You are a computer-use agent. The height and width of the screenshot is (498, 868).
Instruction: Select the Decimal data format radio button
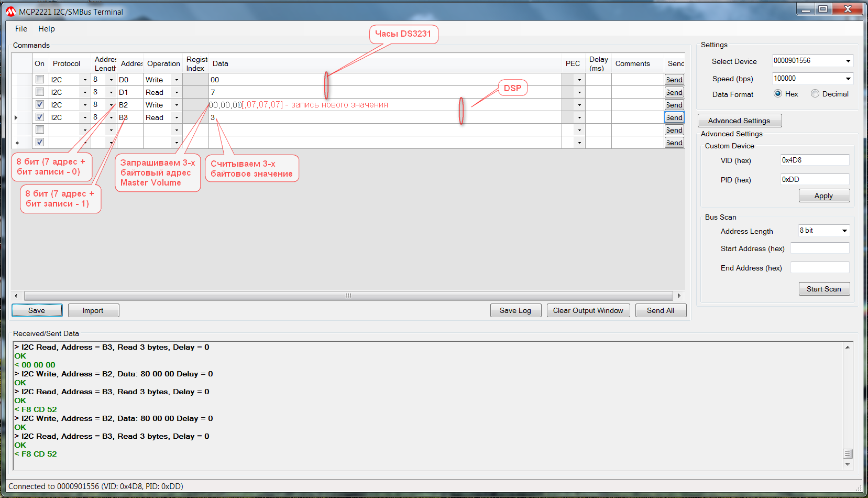coord(815,94)
